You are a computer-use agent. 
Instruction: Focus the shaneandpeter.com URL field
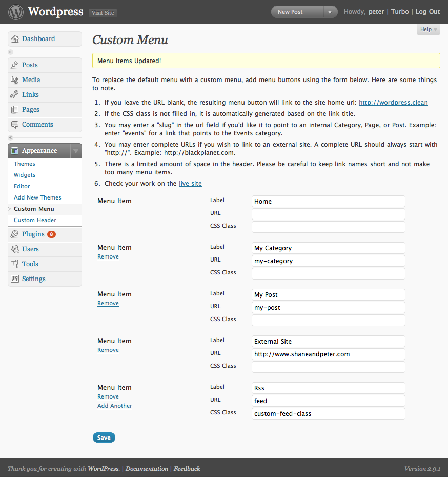coord(328,354)
